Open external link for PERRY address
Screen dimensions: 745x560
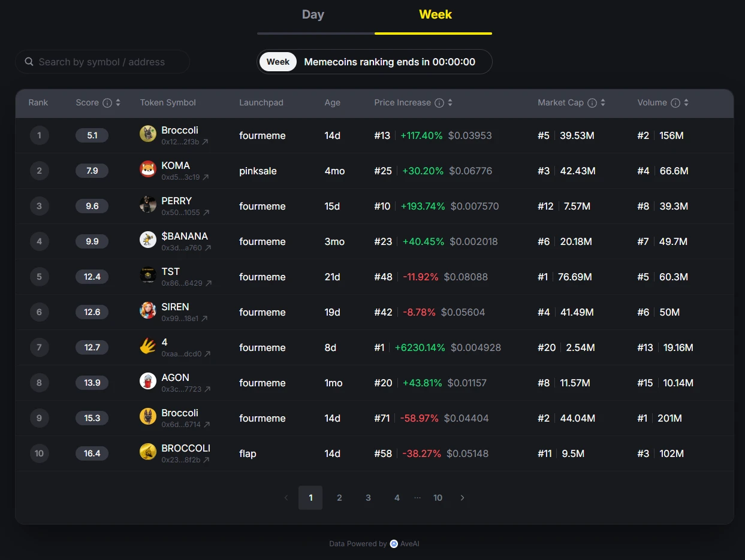point(206,213)
